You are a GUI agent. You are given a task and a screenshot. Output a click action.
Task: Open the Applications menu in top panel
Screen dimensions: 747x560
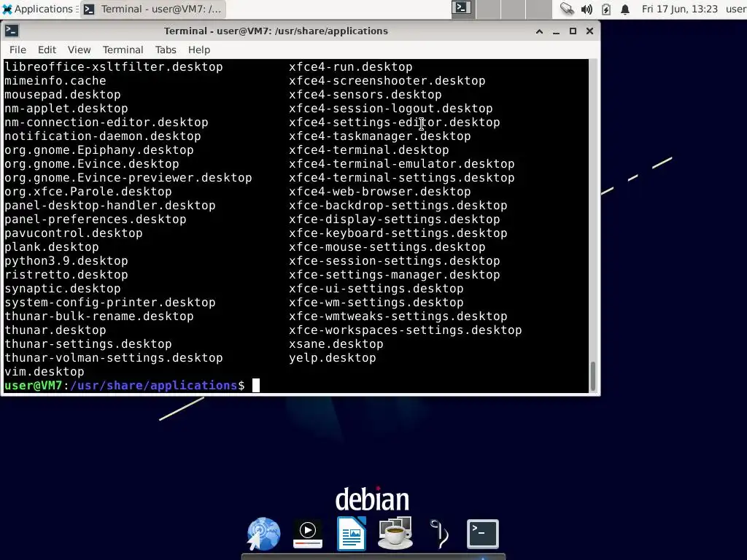click(x=39, y=9)
